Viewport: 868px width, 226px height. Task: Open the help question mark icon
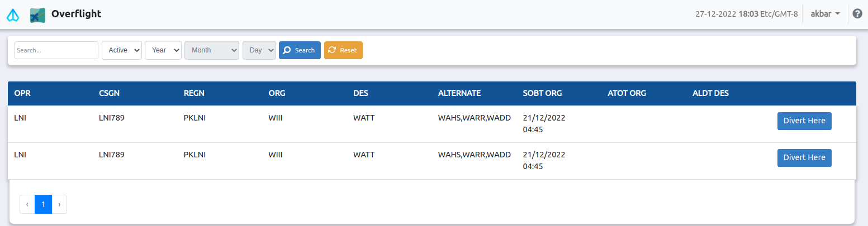(x=857, y=14)
